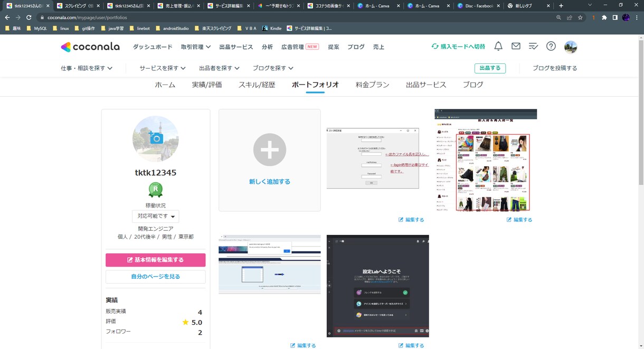The image size is (644, 349).
Task: Bookmark this page with the star icon
Action: [580, 17]
